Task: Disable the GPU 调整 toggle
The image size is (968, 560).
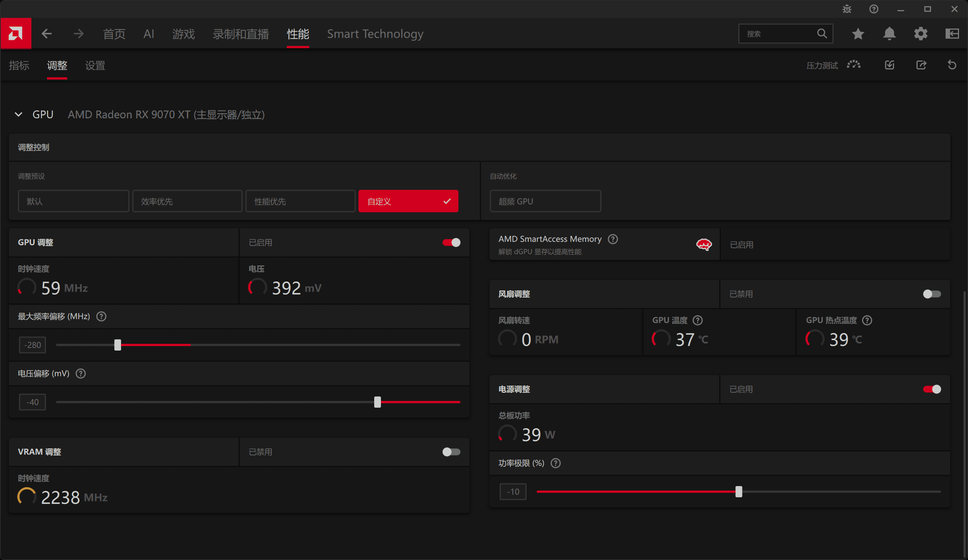Action: pos(452,243)
